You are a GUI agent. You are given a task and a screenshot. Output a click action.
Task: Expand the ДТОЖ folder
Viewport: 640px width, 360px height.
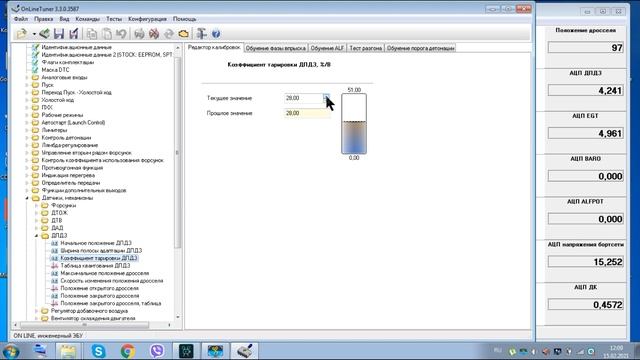coord(36,213)
